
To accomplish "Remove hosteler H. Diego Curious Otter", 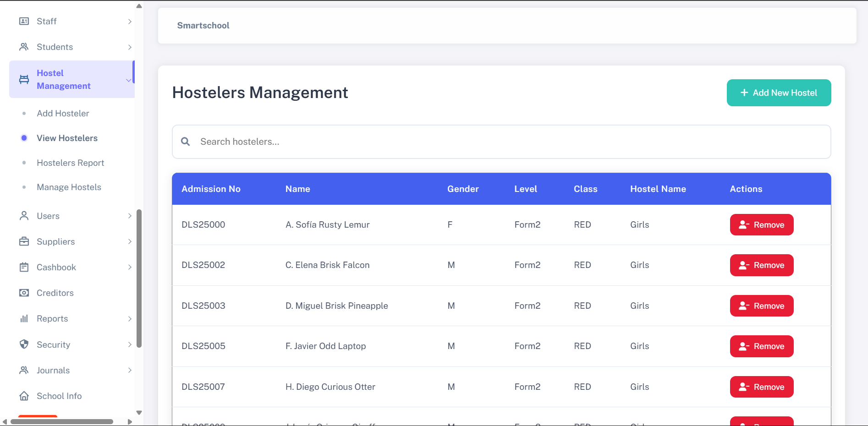I will (762, 387).
